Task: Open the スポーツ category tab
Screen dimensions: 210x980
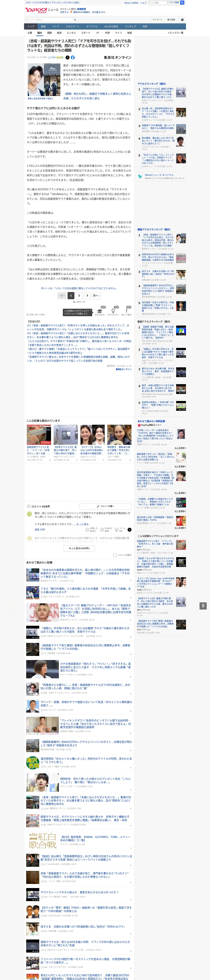Action: click(86, 33)
